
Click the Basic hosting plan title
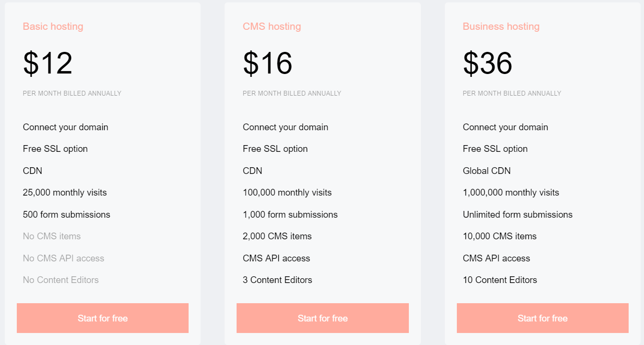tap(53, 26)
